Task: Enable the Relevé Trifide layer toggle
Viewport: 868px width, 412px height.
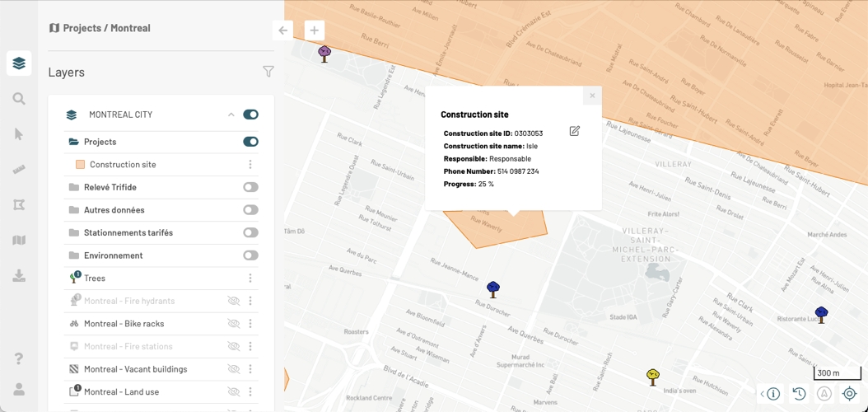Action: tap(250, 187)
